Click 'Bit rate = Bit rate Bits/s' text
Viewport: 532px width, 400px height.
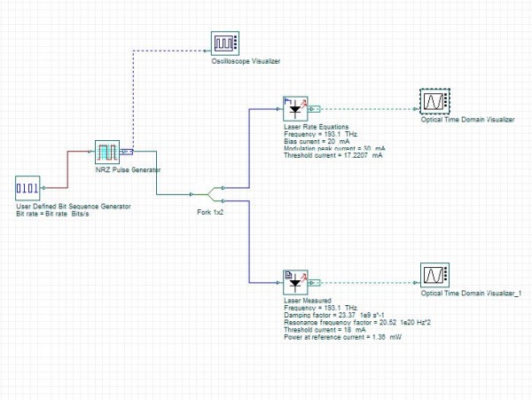tap(52, 214)
